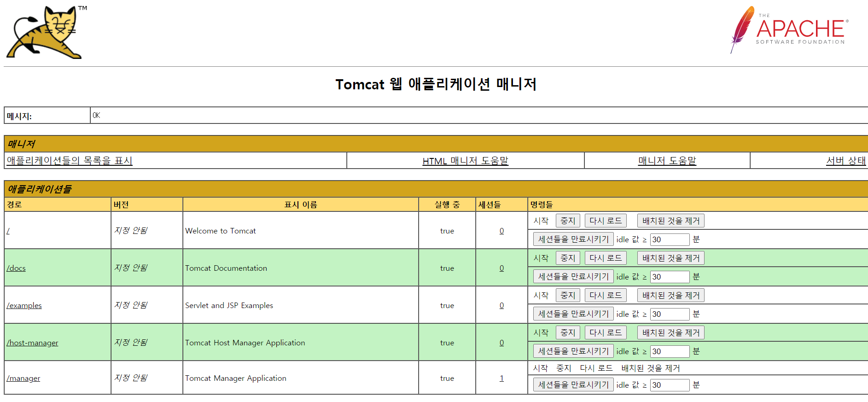View sessions count for Host Manager Application
The height and width of the screenshot is (402, 868).
(x=501, y=343)
